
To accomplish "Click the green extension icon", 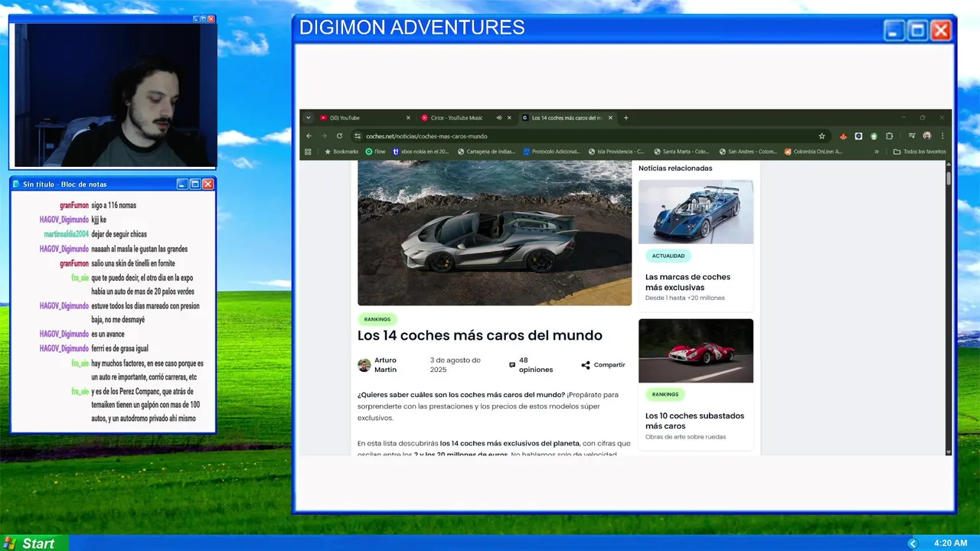I will click(874, 136).
